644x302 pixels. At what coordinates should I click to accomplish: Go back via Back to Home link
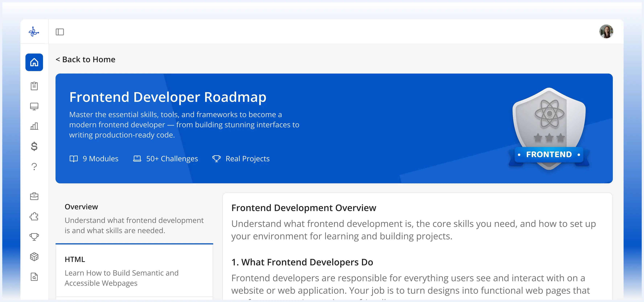pyautogui.click(x=85, y=59)
